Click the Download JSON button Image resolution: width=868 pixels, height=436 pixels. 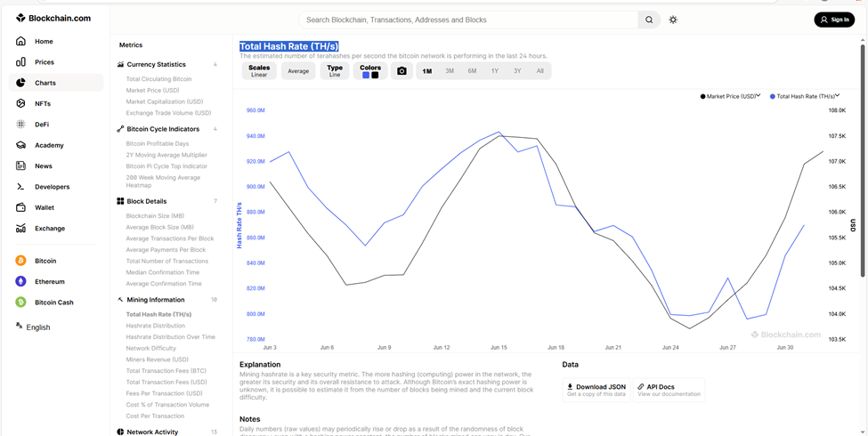click(596, 390)
